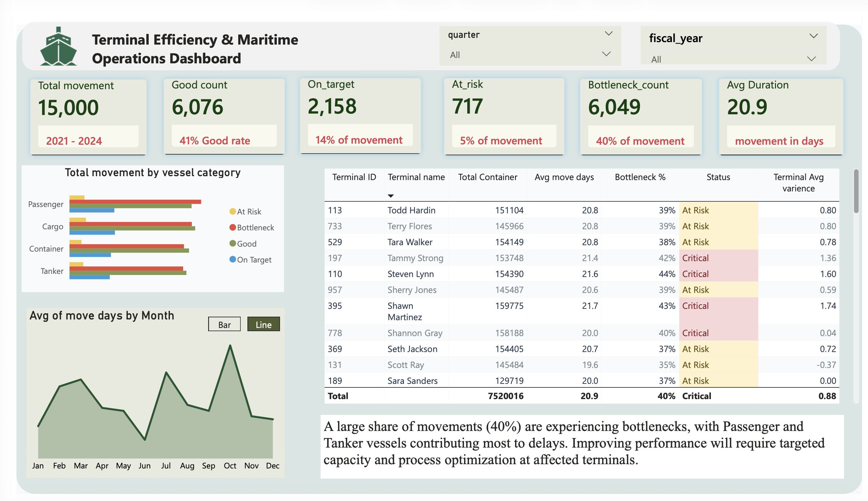Viewport: 868px width, 501px height.
Task: Collapse the quarter slicer header chevron
Action: coord(609,34)
